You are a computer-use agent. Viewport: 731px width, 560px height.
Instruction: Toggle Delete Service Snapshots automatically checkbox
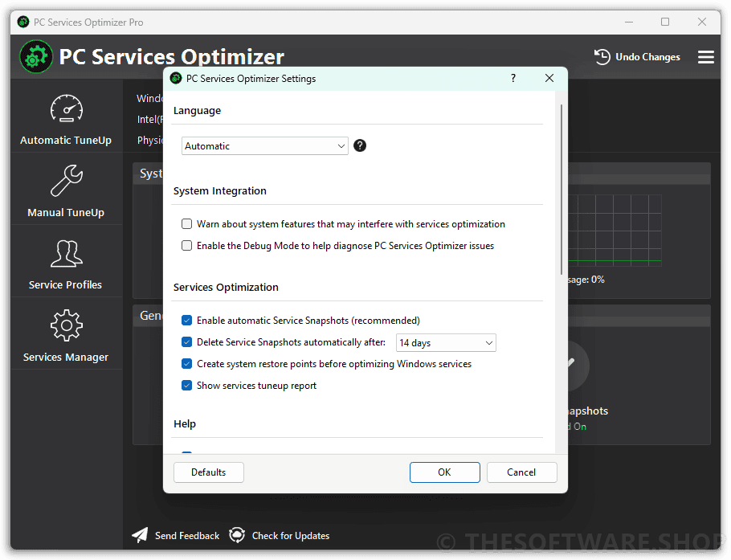186,342
